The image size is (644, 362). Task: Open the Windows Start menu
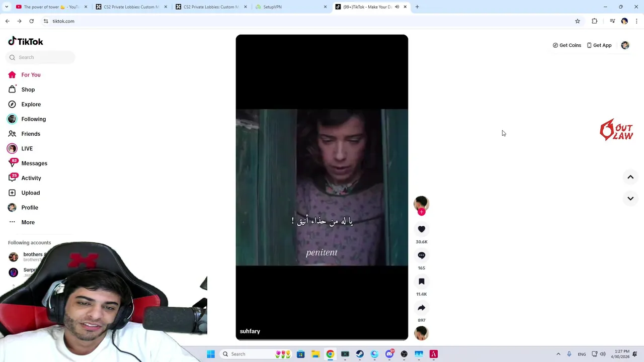pos(211,354)
